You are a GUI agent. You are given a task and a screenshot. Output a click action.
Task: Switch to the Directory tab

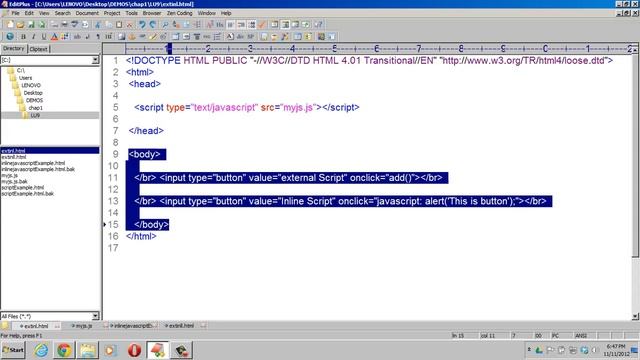click(13, 48)
